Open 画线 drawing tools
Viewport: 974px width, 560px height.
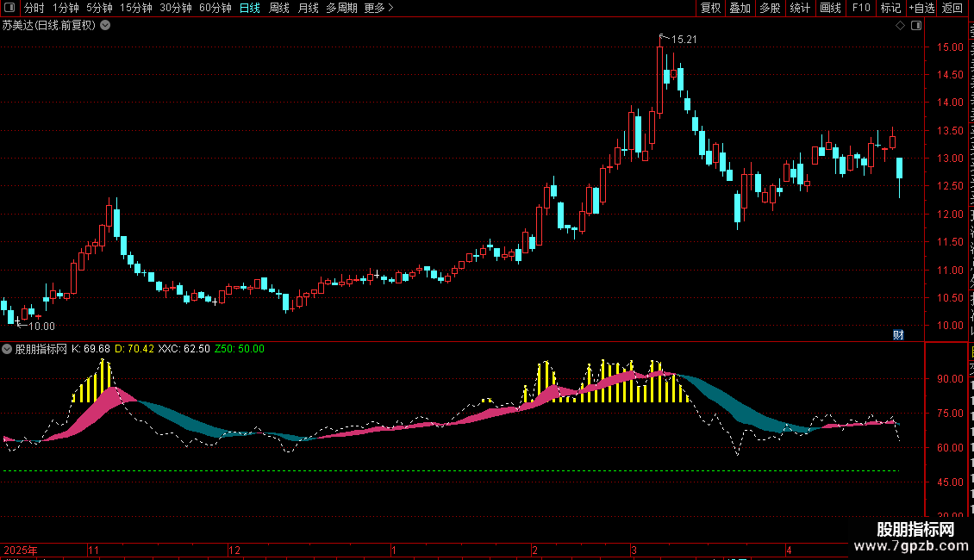tap(831, 8)
